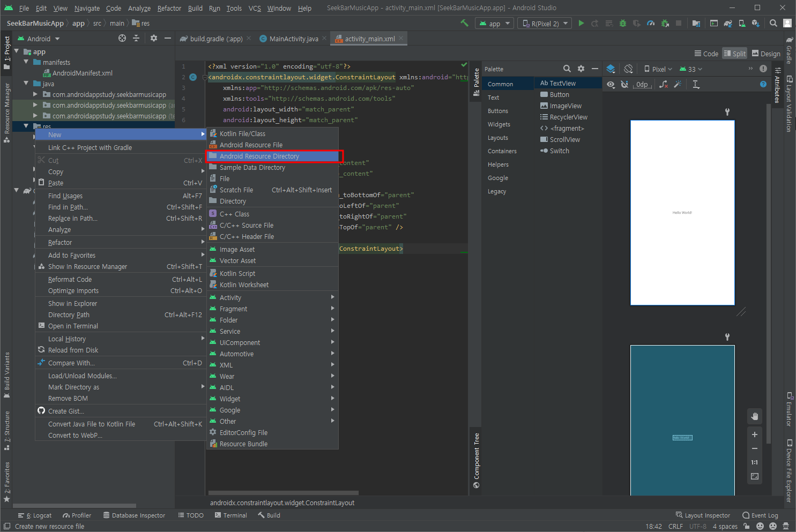Viewport: 796px width, 532px height.
Task: Open the Activity submenu
Action: pyautogui.click(x=272, y=298)
